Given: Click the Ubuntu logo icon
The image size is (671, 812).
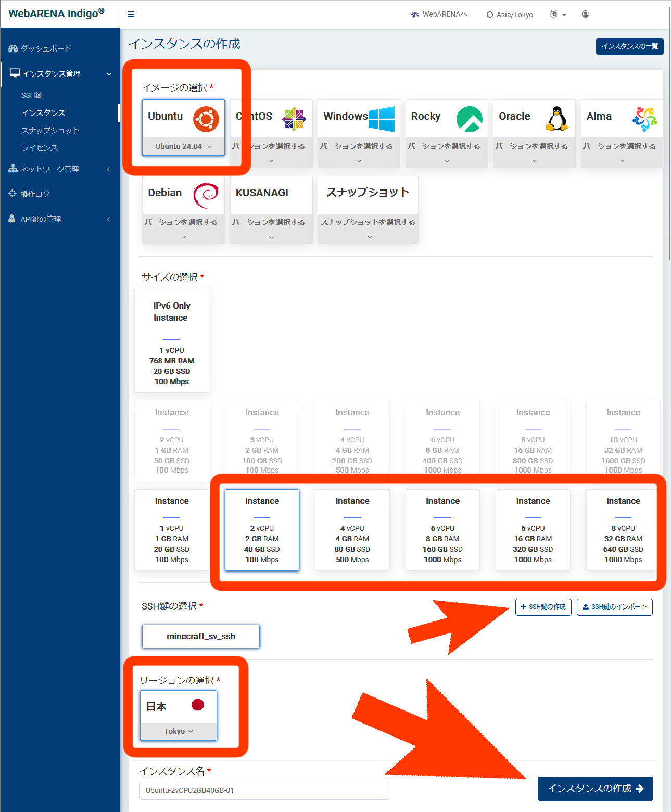Looking at the screenshot, I should point(206,119).
